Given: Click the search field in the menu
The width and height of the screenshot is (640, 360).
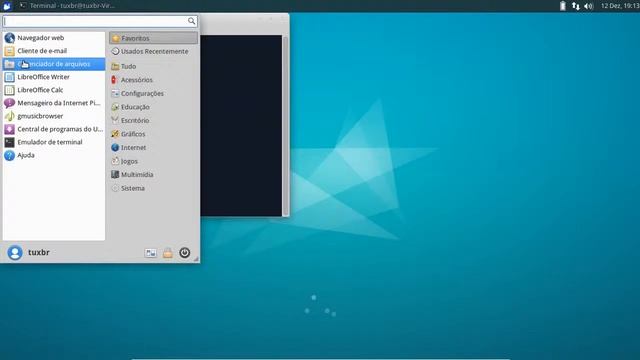Looking at the screenshot, I should tap(100, 21).
